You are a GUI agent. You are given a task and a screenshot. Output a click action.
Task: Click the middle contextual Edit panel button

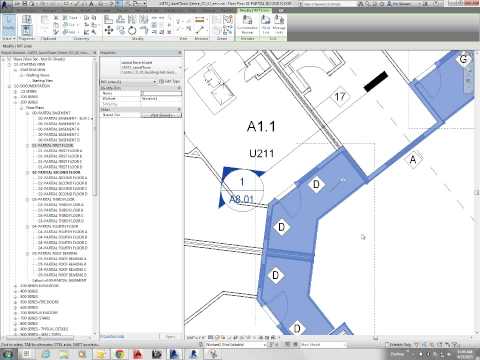[x=266, y=24]
